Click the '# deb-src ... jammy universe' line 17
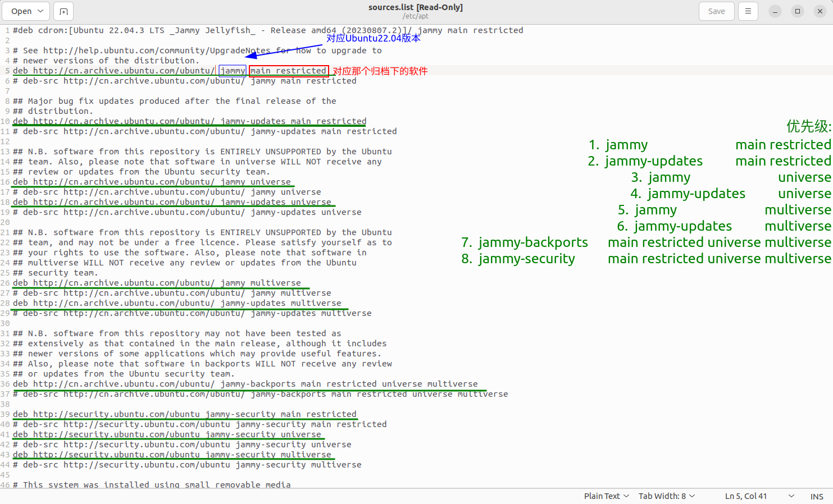The height and width of the screenshot is (504, 833). click(x=167, y=192)
